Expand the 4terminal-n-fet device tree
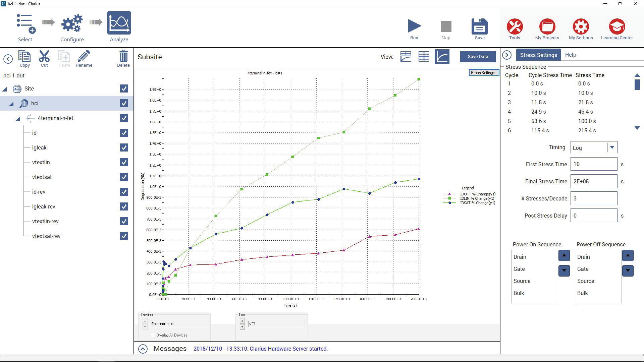Screen dimensions: 644x362 tap(18, 118)
